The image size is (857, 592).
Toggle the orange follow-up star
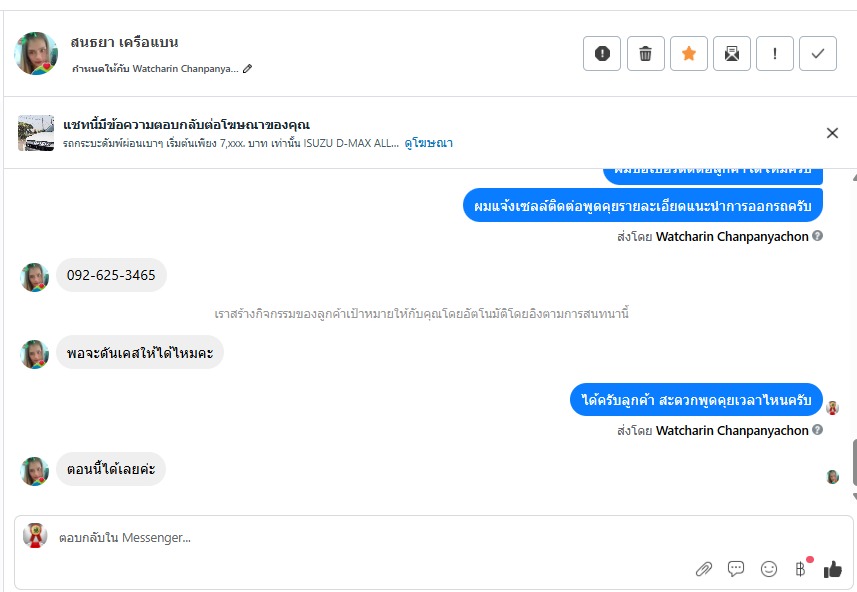point(689,54)
